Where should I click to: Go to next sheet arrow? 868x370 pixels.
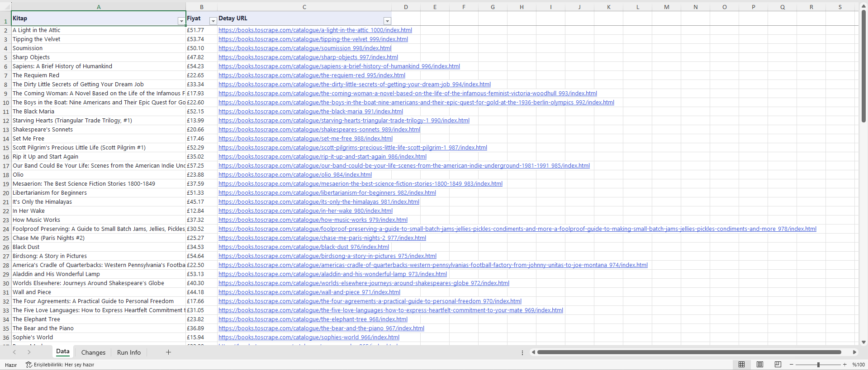[29, 352]
